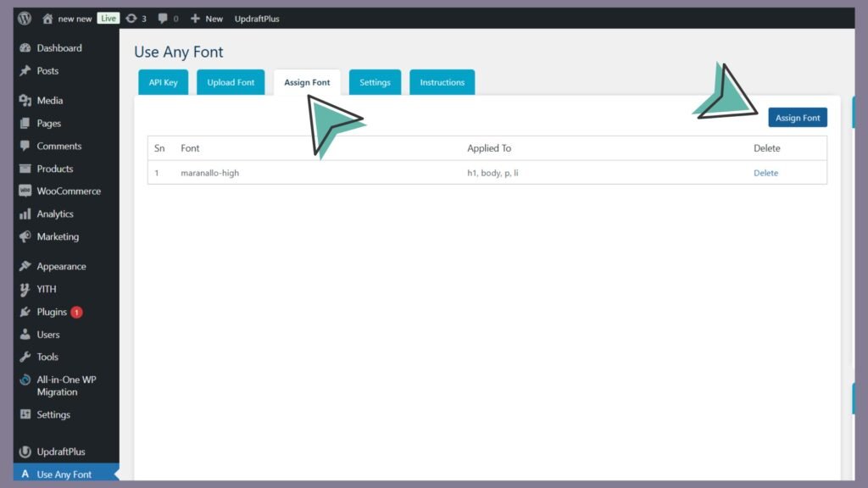The width and height of the screenshot is (868, 488).
Task: Go to Posts in sidebar
Action: (47, 71)
